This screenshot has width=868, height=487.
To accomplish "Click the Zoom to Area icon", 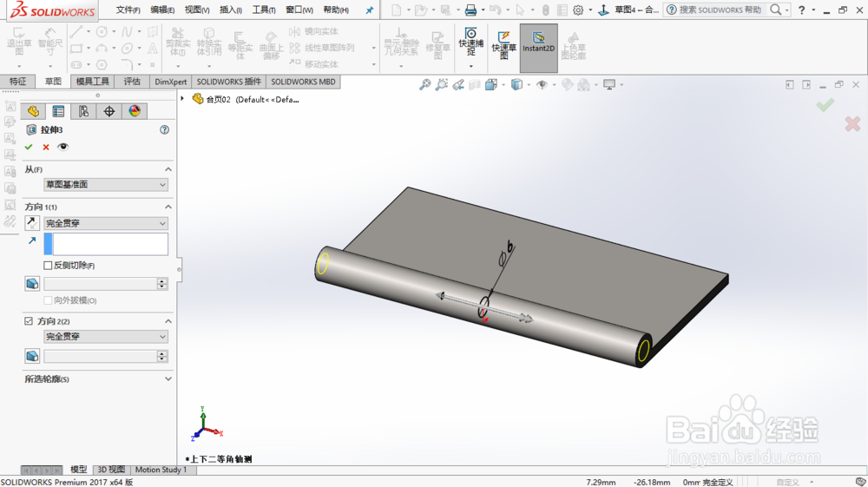I will pyautogui.click(x=441, y=85).
